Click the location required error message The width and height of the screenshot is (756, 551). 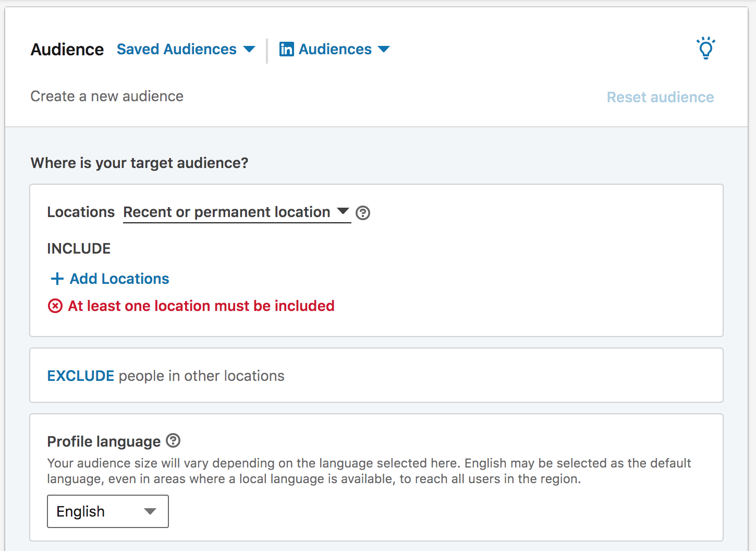pos(201,306)
